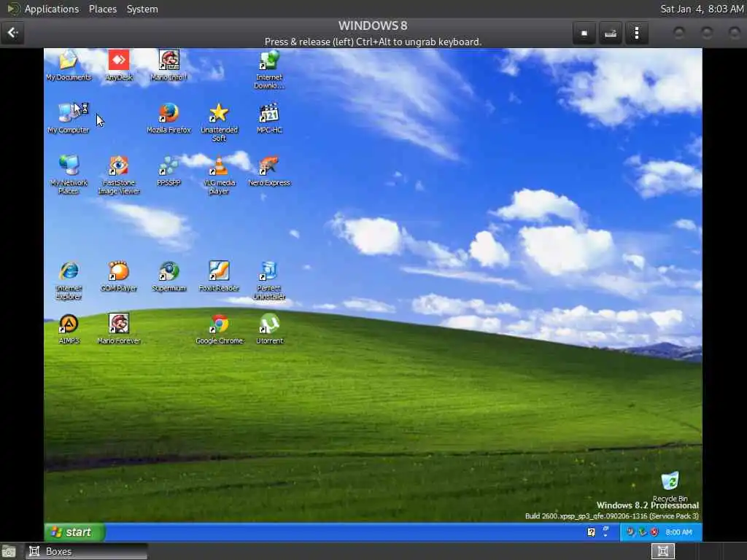Select the Supermium browser icon
This screenshot has width=747, height=560.
(x=169, y=276)
